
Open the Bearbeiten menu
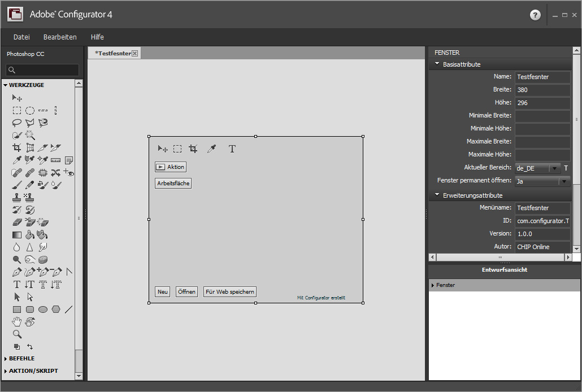pyautogui.click(x=60, y=37)
